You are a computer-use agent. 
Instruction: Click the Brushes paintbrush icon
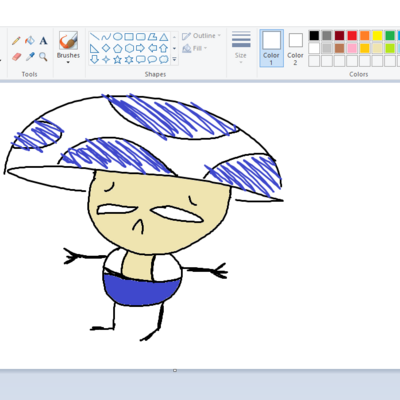click(68, 41)
